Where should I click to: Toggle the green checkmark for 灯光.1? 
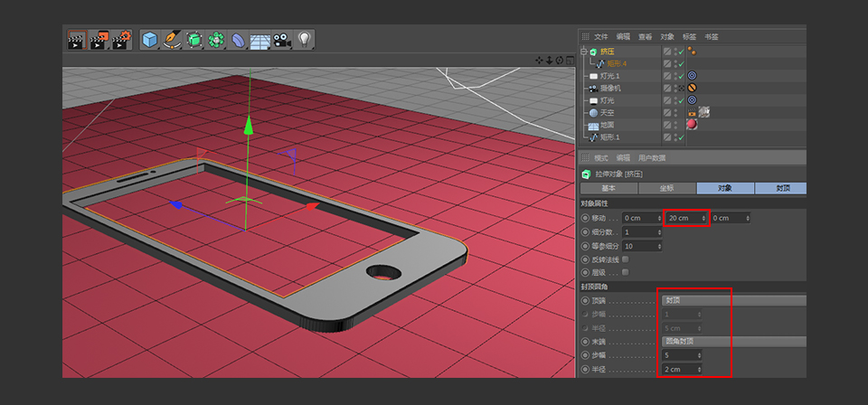pyautogui.click(x=680, y=76)
